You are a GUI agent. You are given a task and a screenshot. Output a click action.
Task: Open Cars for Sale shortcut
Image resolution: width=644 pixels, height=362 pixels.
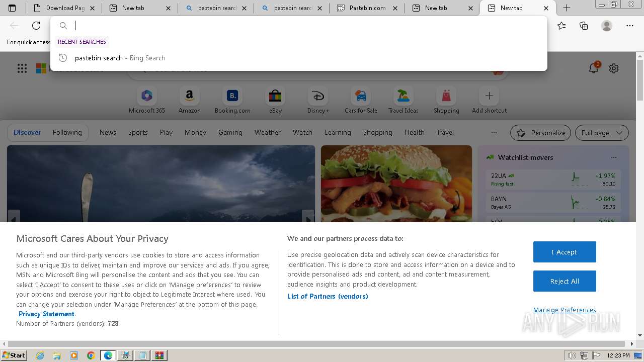361,101
